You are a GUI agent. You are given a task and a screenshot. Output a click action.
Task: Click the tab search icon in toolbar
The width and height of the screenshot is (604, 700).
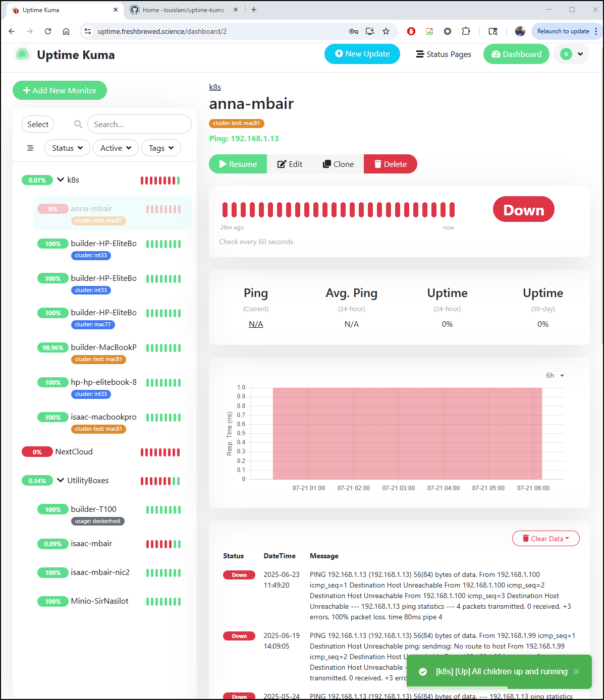click(x=493, y=31)
